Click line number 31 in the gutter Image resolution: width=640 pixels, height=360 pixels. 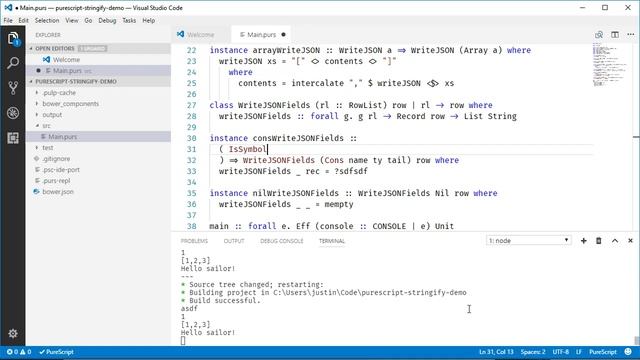tap(191, 149)
